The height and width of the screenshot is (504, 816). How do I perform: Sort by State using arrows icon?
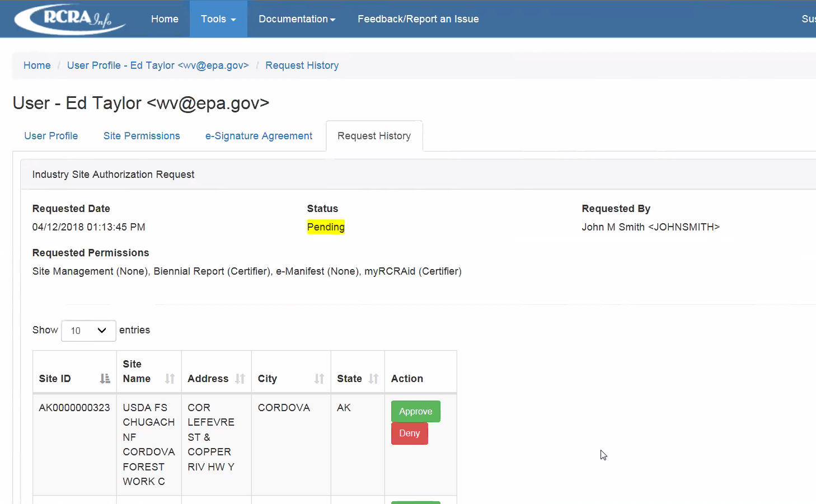click(x=373, y=379)
